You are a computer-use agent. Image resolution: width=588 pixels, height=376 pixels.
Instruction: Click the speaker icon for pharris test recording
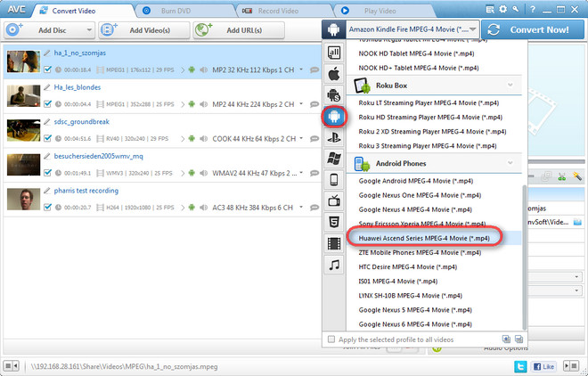[204, 208]
